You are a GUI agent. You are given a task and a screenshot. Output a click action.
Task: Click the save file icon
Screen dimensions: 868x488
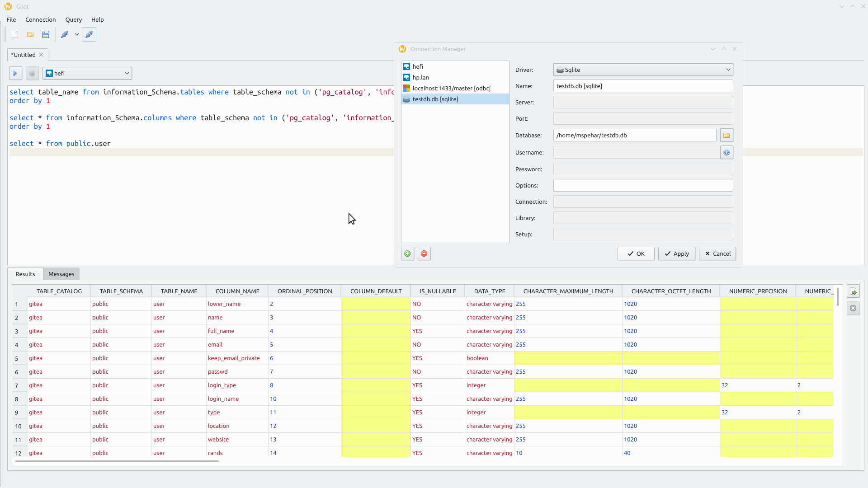[45, 34]
